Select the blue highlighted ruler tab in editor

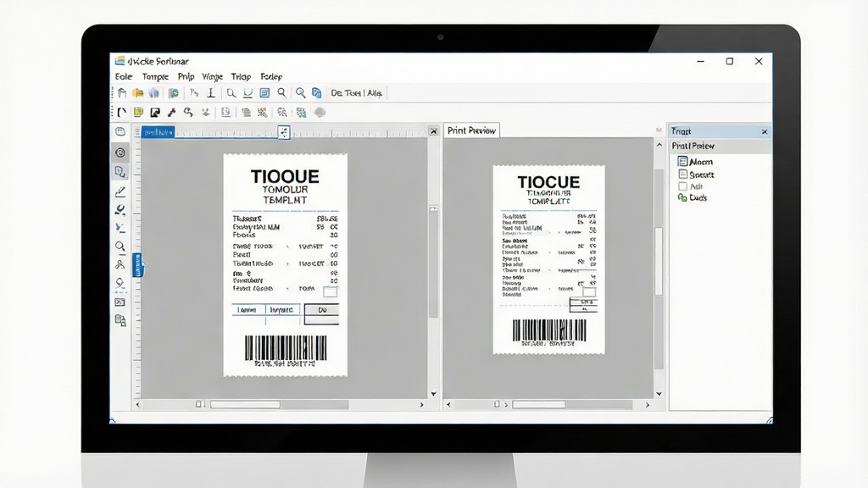point(159,132)
